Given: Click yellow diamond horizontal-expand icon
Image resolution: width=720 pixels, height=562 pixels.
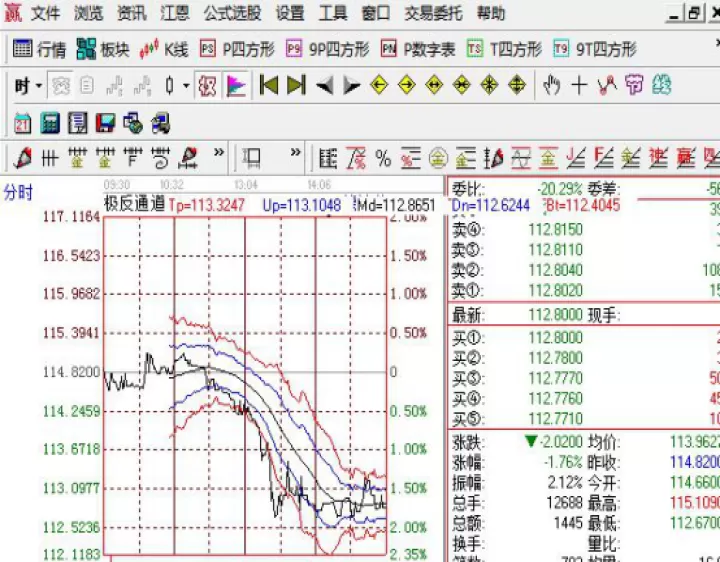Looking at the screenshot, I should 434,85.
